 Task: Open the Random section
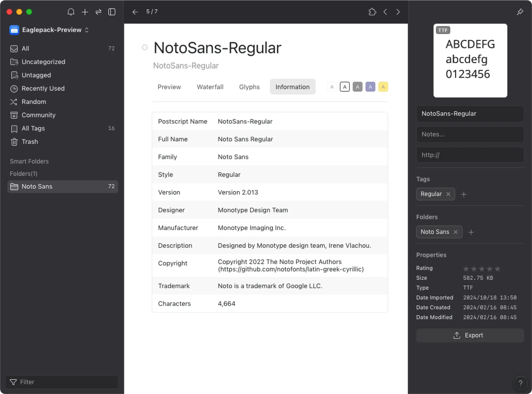click(63, 102)
